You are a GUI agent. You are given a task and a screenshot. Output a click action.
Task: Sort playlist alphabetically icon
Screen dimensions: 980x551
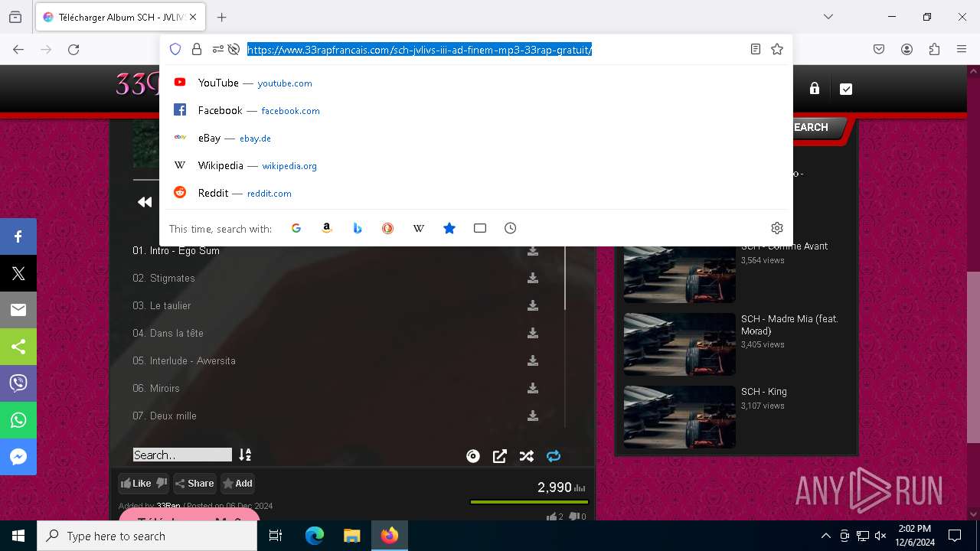pyautogui.click(x=245, y=455)
